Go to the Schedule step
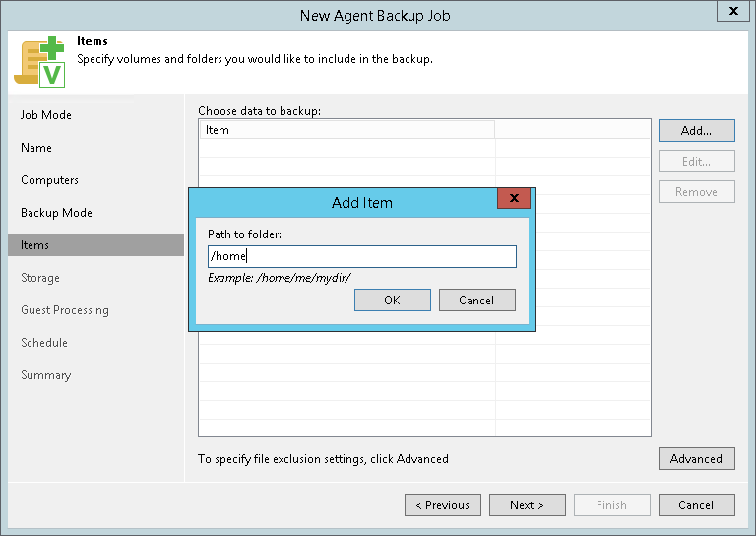756x536 pixels. point(44,343)
